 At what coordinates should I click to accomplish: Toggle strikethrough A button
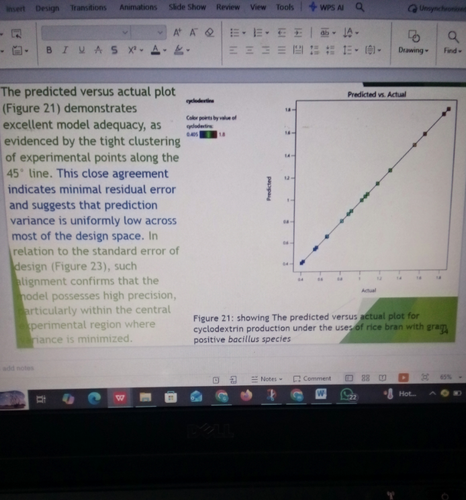point(98,50)
